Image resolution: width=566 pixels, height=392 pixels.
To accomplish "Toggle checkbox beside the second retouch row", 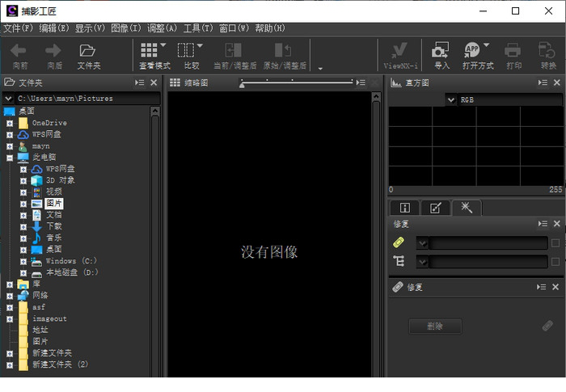I will coord(555,261).
